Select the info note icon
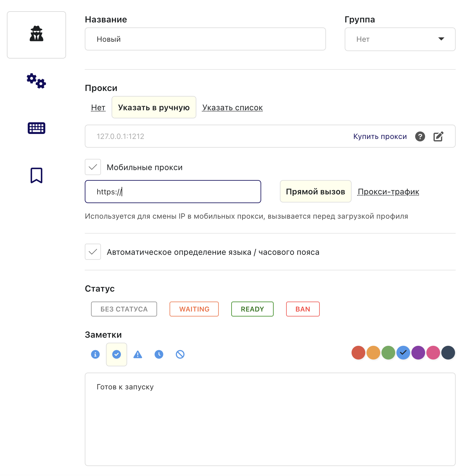The height and width of the screenshot is (476, 465). coord(95,354)
